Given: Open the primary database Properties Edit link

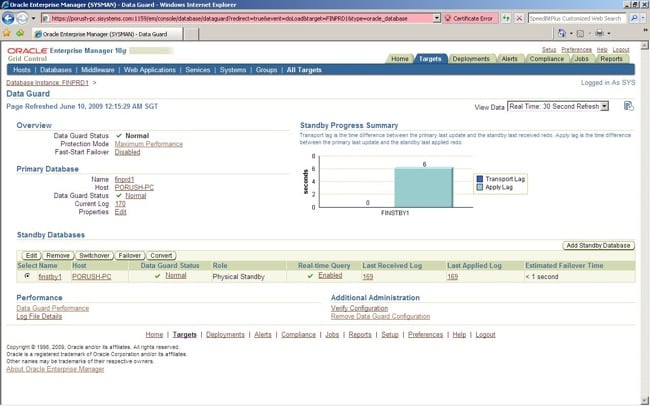Looking at the screenshot, I should click(x=121, y=212).
